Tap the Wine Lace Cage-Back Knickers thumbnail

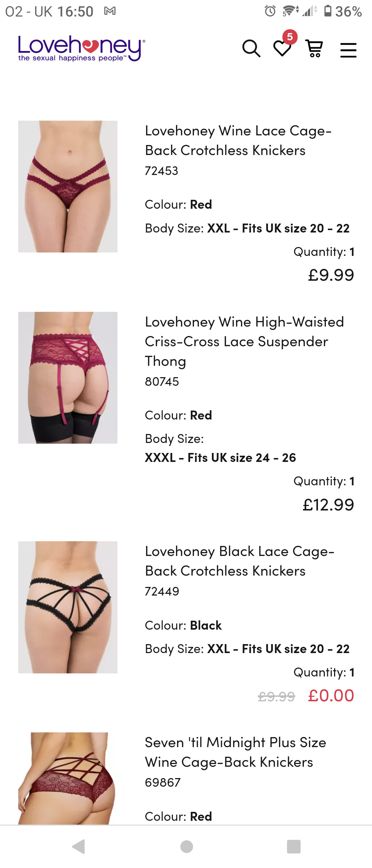[x=68, y=186]
